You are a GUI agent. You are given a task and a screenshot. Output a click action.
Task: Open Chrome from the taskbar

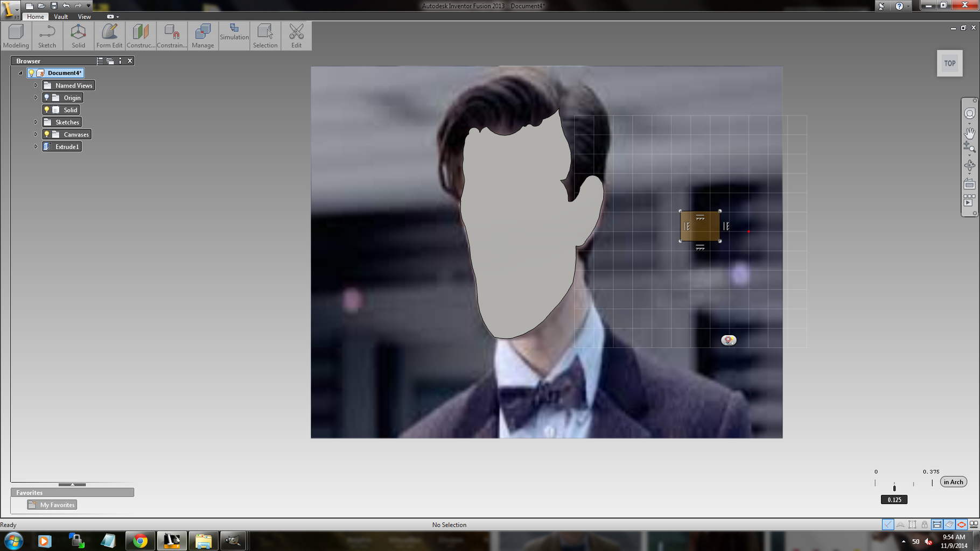click(140, 541)
